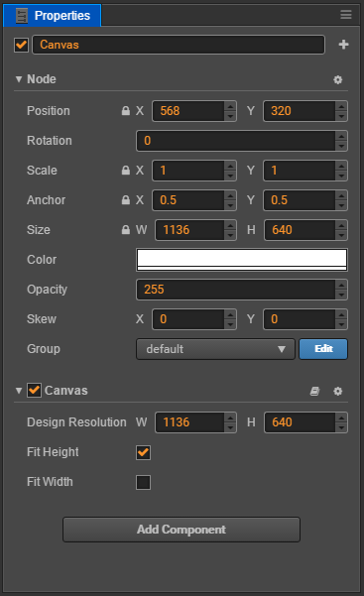
Task: Click the Opacity property label
Action: 47,290
